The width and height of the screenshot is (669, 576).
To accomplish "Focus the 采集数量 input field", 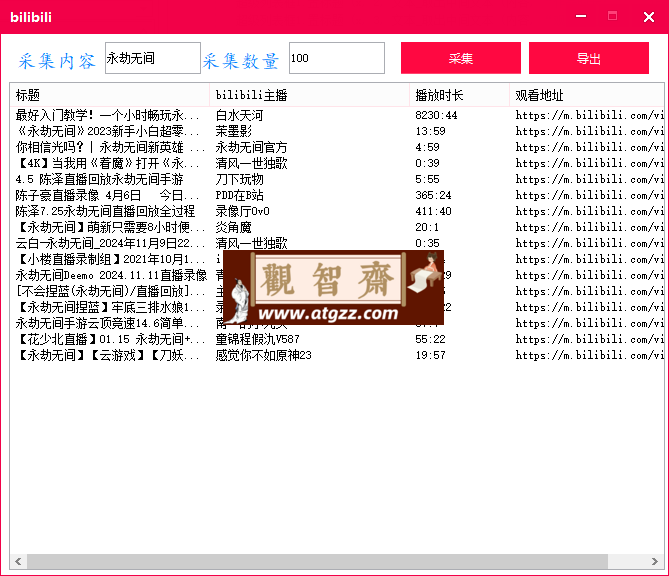I will coord(337,58).
